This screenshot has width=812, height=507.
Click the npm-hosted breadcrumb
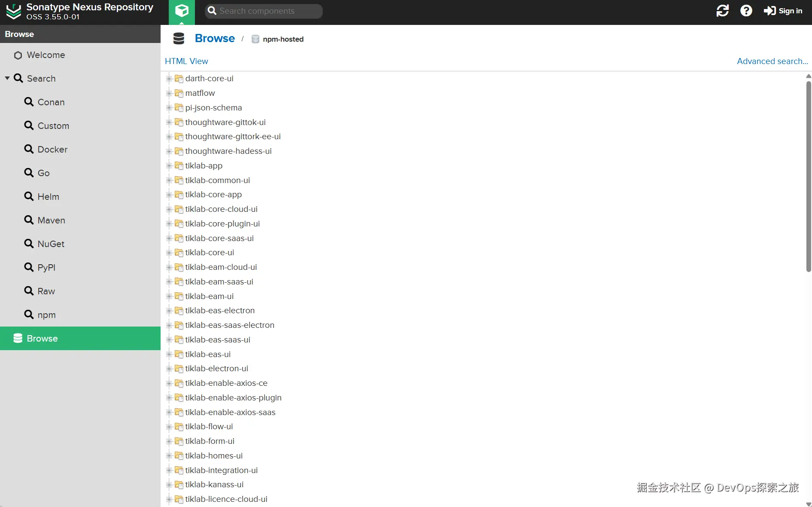pyautogui.click(x=283, y=39)
